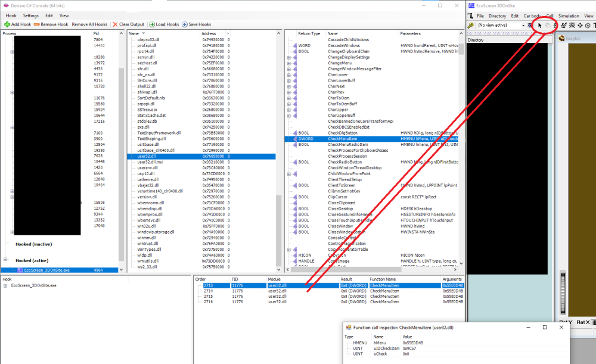Click the Remove All Hooks button
This screenshot has height=364, width=596.
90,24
